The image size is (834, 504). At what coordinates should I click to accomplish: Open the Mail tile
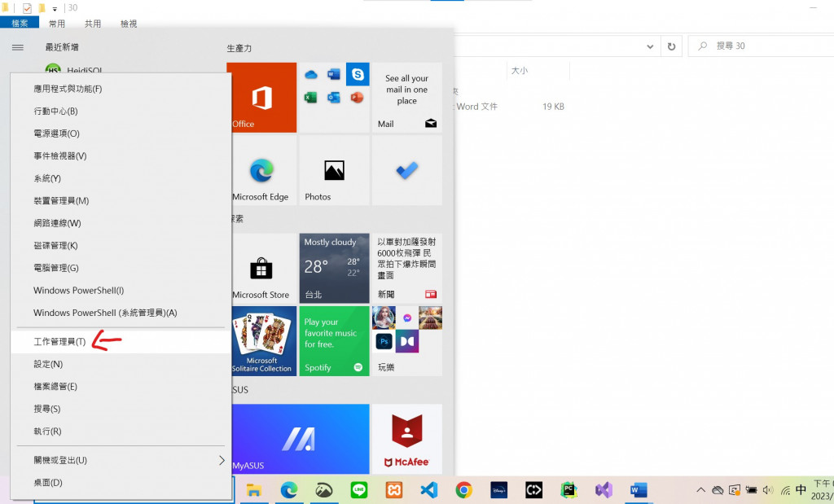tap(407, 97)
